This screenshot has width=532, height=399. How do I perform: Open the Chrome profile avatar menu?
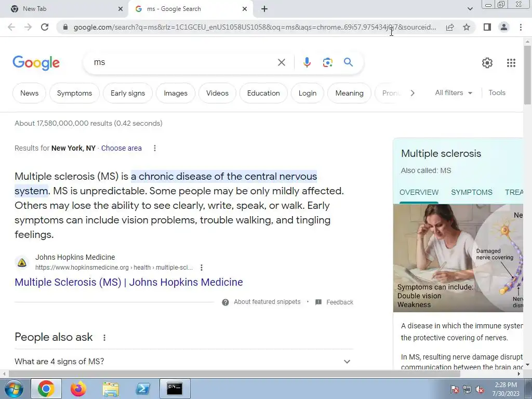point(504,27)
